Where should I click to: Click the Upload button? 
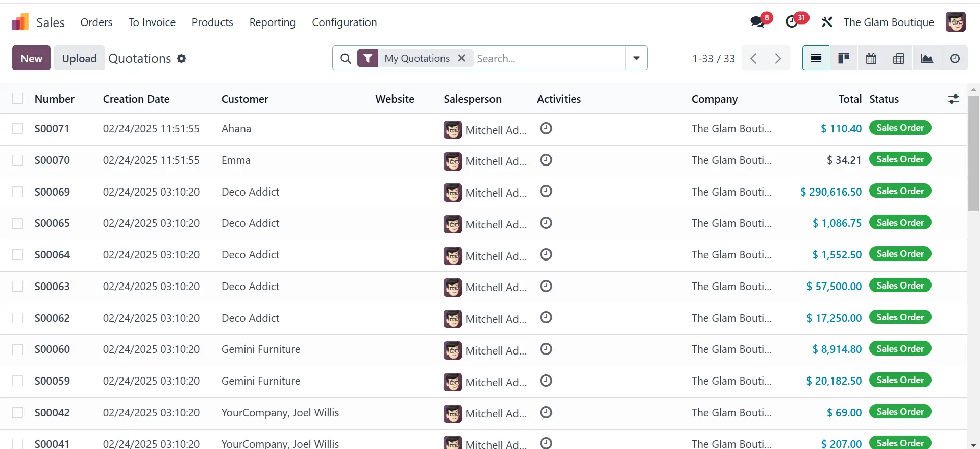pos(79,58)
